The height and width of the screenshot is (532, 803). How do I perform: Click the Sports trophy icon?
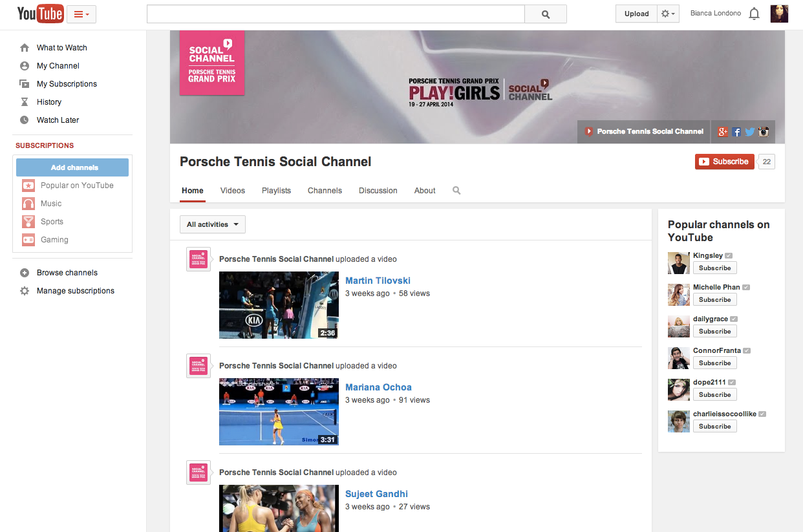(28, 222)
